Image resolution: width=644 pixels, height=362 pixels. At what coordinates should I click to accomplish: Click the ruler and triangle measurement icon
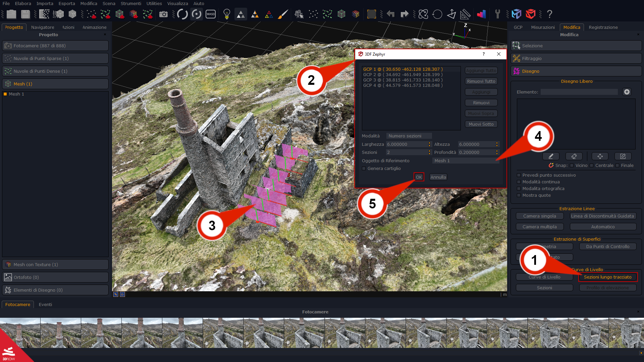pyautogui.click(x=465, y=14)
